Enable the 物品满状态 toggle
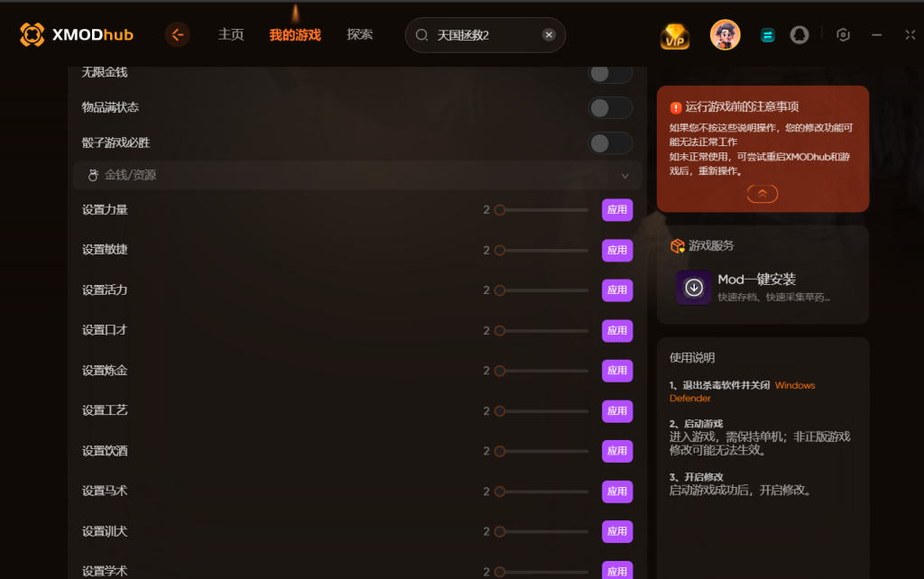The height and width of the screenshot is (579, 924). [x=610, y=108]
